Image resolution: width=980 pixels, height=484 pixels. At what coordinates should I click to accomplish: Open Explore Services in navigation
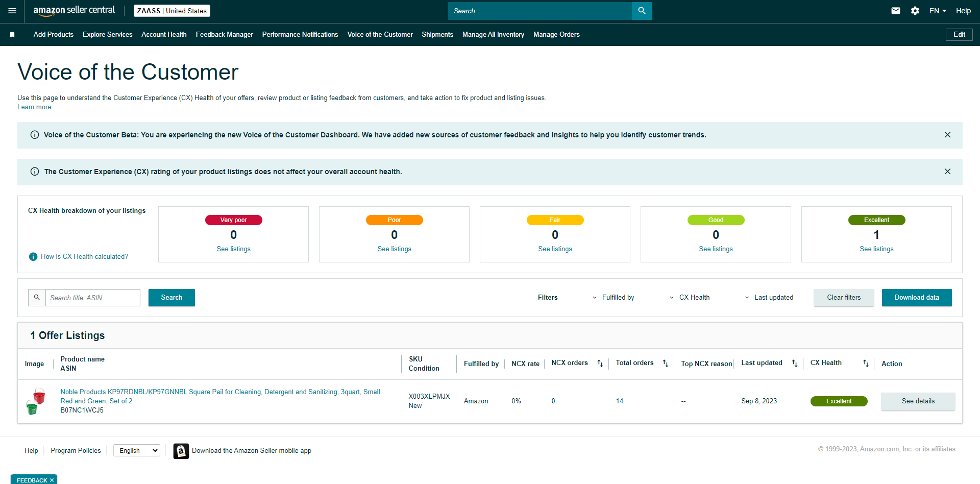(x=108, y=35)
